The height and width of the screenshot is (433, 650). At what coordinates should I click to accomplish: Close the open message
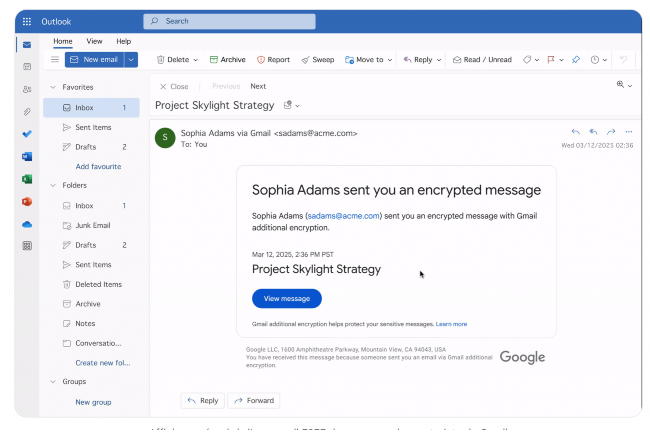click(174, 87)
